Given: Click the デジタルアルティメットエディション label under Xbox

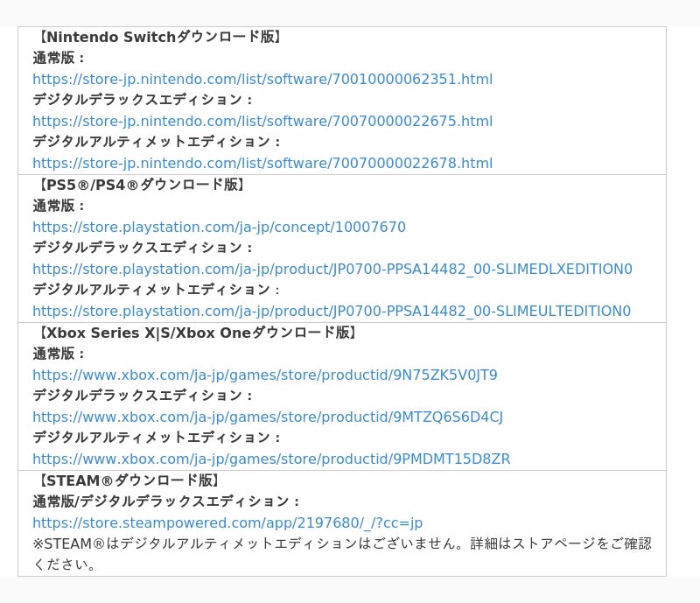Looking at the screenshot, I should [x=157, y=438].
